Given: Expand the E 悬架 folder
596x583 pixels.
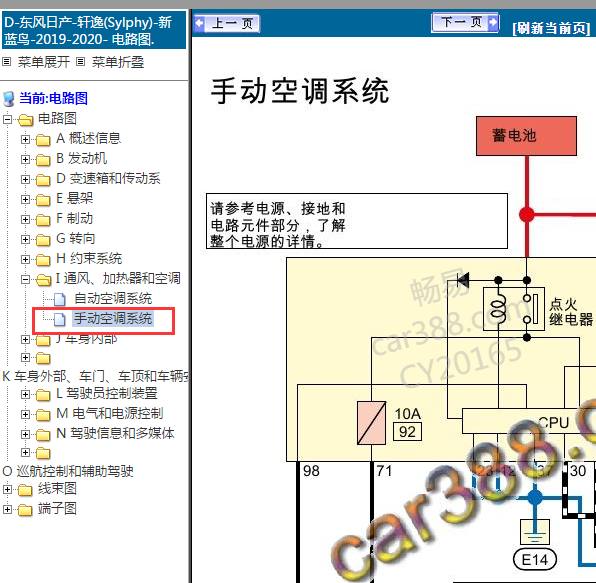Looking at the screenshot, I should [25, 199].
